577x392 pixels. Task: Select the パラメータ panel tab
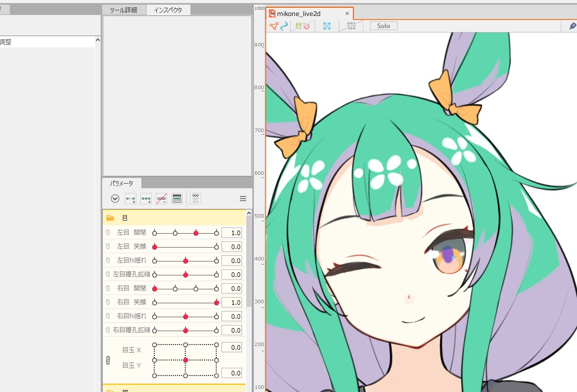tap(121, 183)
